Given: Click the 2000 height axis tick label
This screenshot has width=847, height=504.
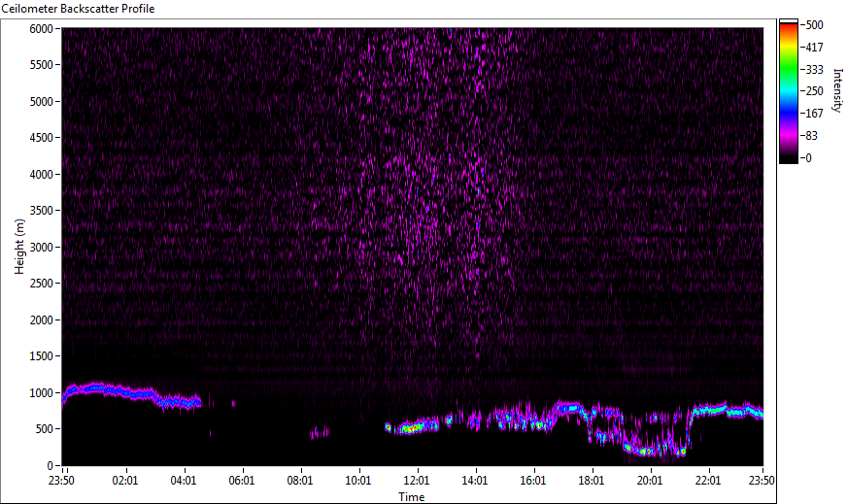Looking at the screenshot, I should pos(41,320).
